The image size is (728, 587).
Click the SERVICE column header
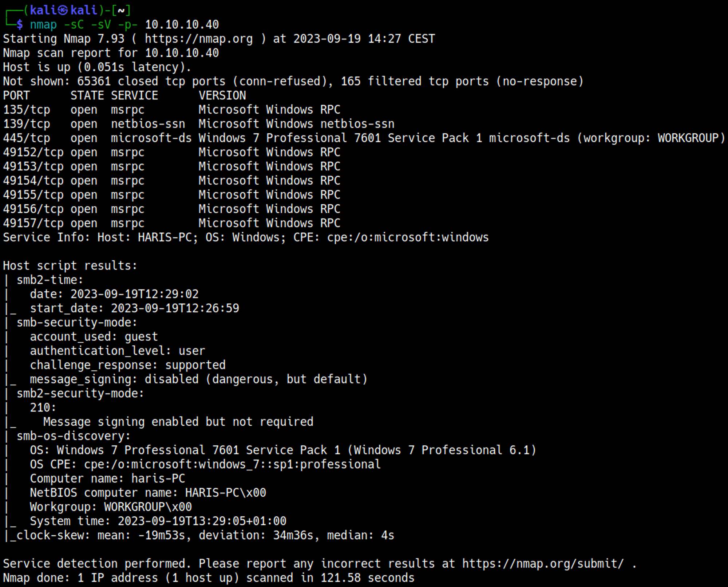click(134, 95)
